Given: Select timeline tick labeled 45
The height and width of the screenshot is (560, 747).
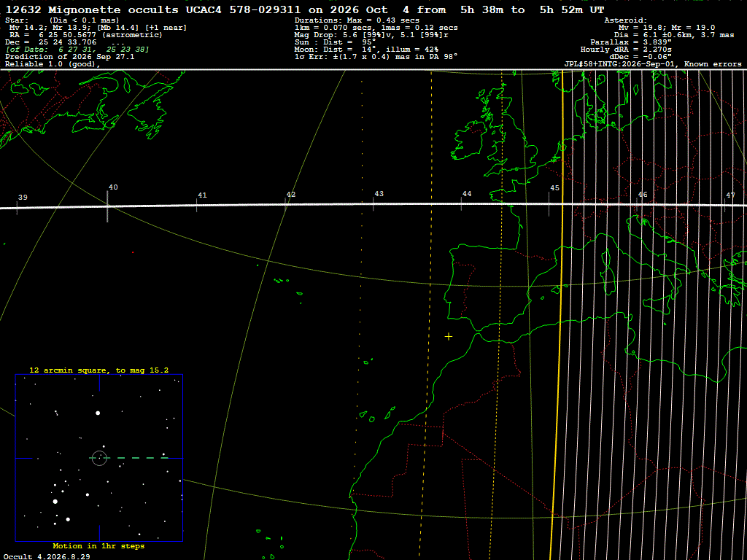Looking at the screenshot, I should pyautogui.click(x=549, y=205).
